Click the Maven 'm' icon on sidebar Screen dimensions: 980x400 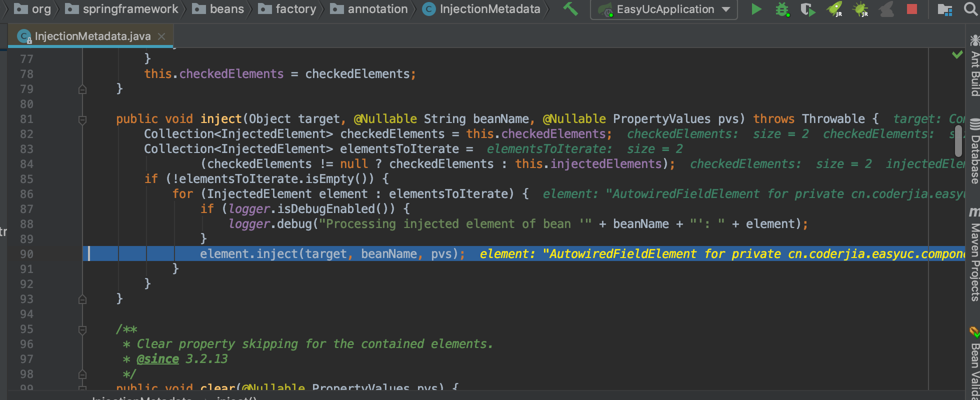(x=974, y=212)
